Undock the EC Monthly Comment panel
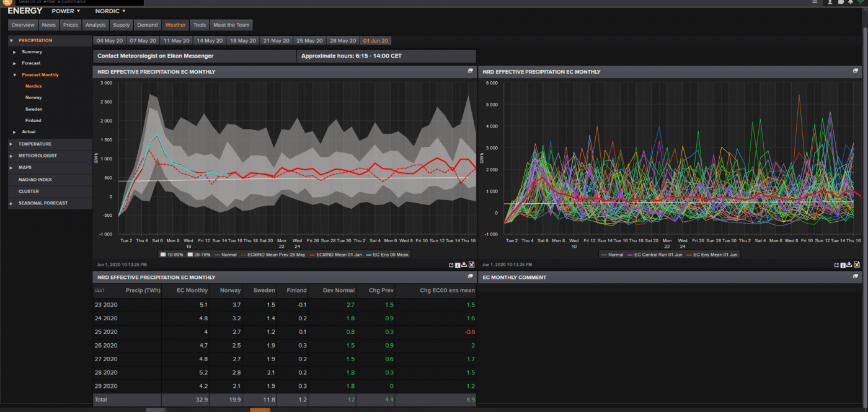The width and height of the screenshot is (868, 412). click(x=856, y=277)
